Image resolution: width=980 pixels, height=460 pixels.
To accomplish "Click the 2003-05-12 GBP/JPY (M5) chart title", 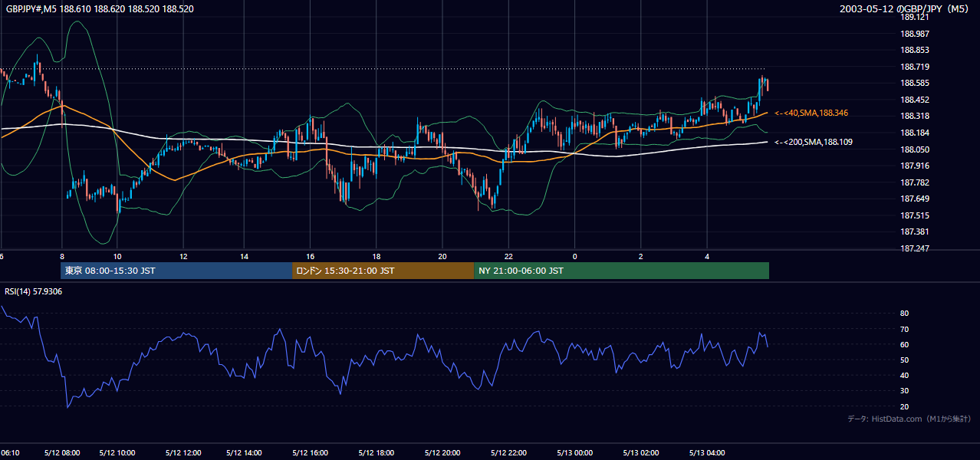I will (904, 8).
